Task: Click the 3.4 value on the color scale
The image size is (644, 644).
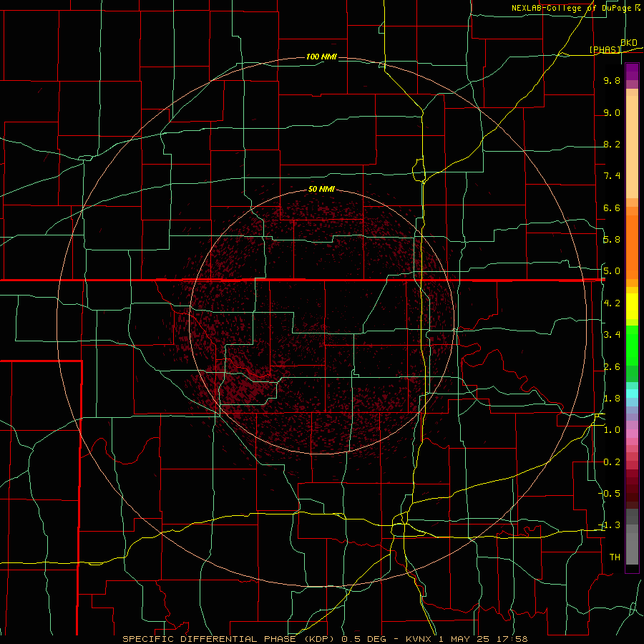Action: coord(612,335)
